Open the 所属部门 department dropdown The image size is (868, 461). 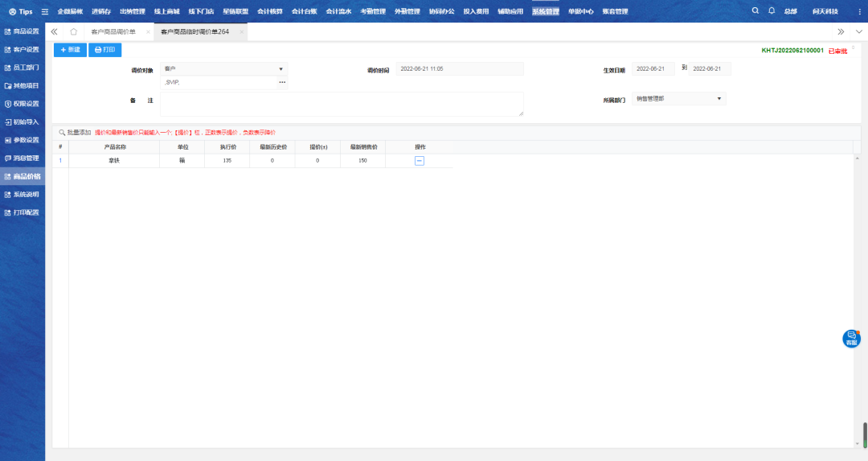[x=719, y=99]
